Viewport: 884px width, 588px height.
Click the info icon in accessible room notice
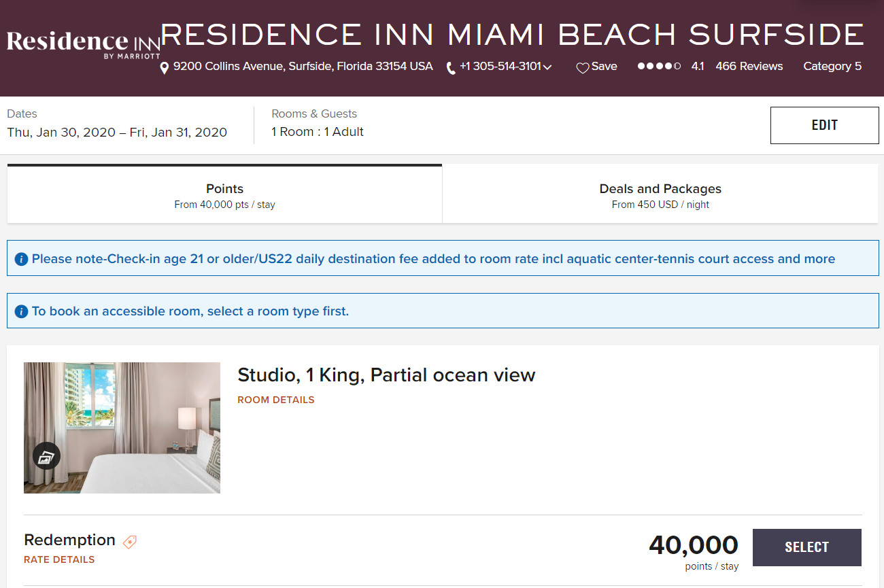tap(21, 311)
